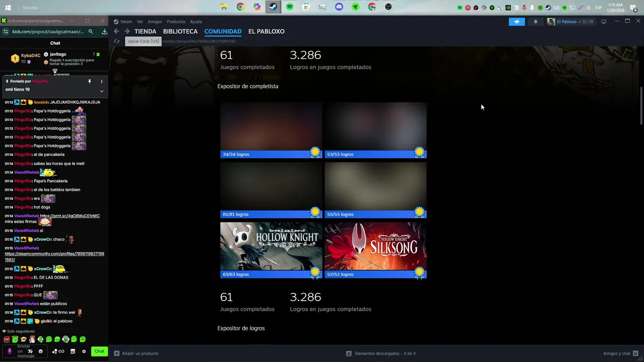This screenshot has height=362, width=644.
Task: Switch to the TIENDA tab
Action: point(145,31)
